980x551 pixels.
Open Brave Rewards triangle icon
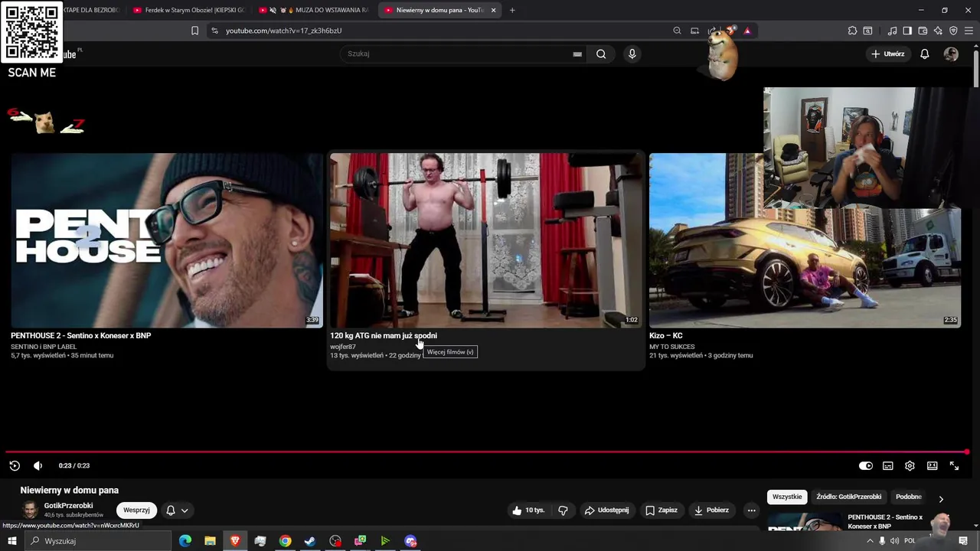747,31
